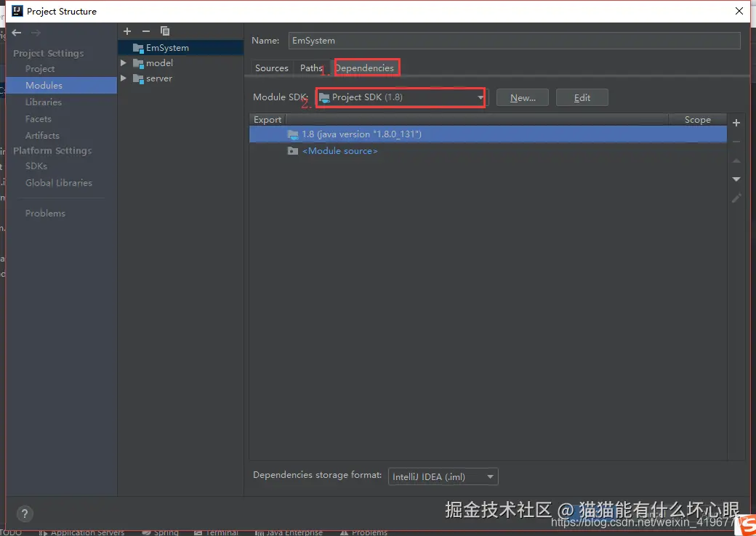Click into the module Name field
This screenshot has width=756, height=536.
(515, 41)
